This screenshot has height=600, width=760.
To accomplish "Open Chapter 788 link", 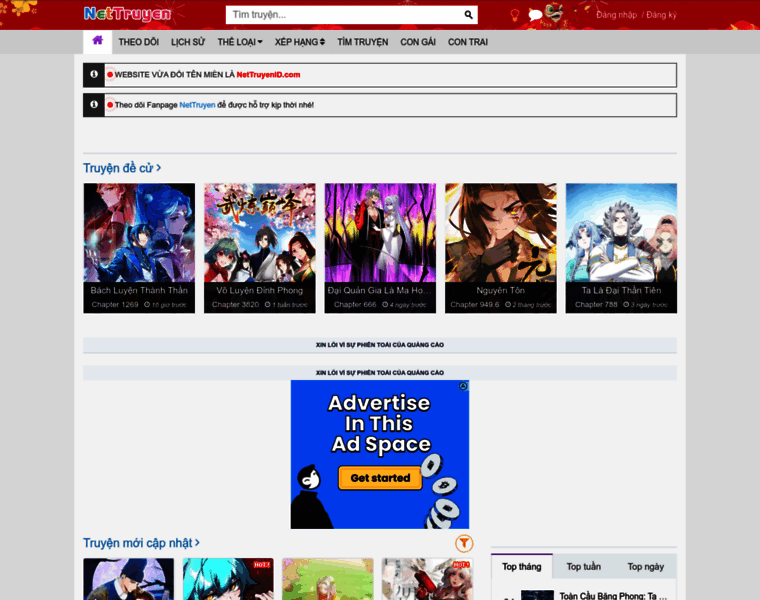I will click(x=596, y=305).
